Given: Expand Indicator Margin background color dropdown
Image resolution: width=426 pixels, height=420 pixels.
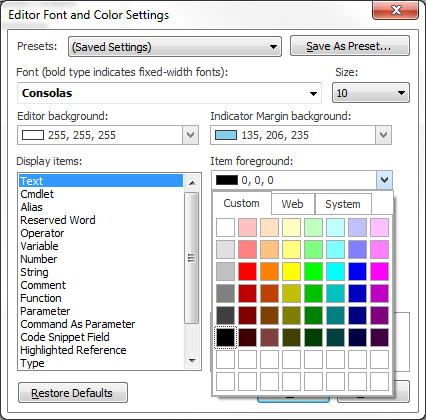Looking at the screenshot, I should 383,135.
